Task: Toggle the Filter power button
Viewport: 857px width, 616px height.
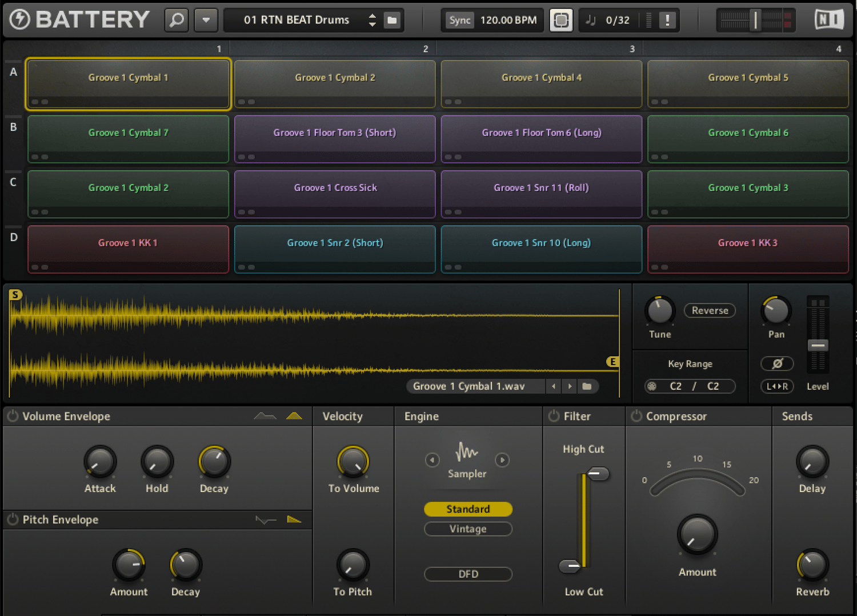Action: (554, 416)
